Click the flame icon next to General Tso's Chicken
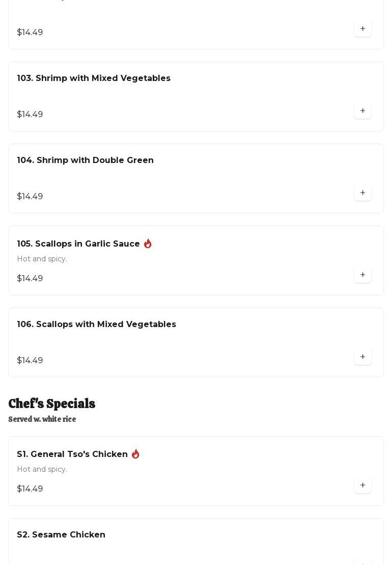 [135, 454]
